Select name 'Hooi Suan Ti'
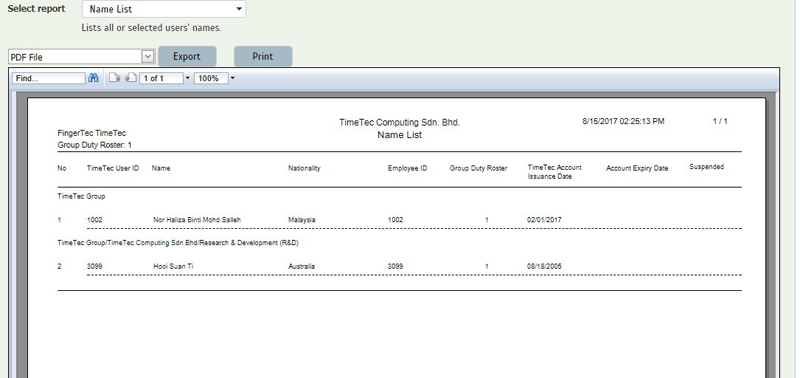800x378 pixels. [x=173, y=266]
